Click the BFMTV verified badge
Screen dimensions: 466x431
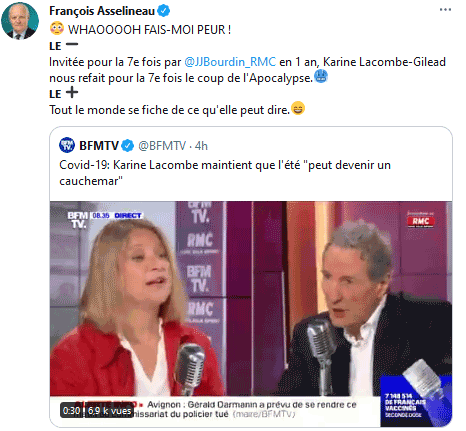click(127, 146)
